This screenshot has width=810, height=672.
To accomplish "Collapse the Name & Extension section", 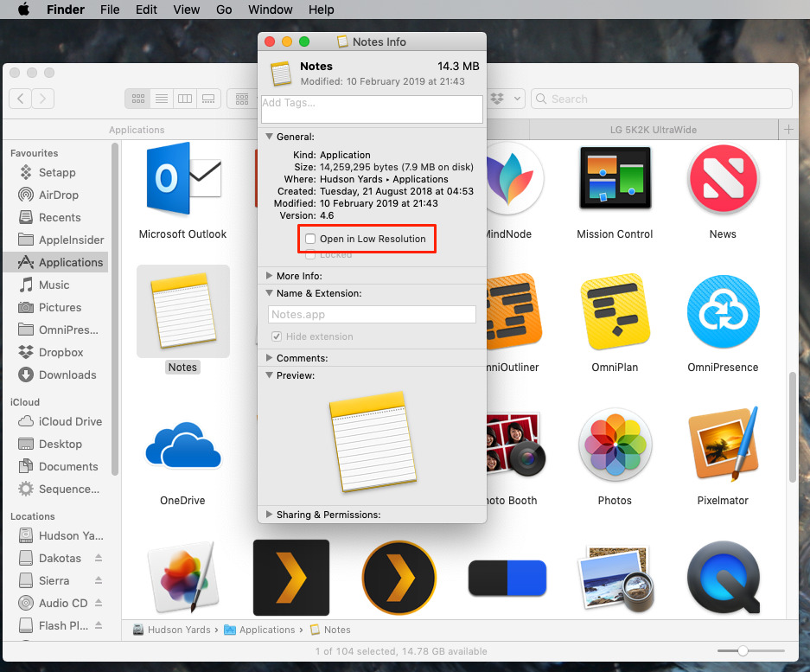I will (x=269, y=292).
